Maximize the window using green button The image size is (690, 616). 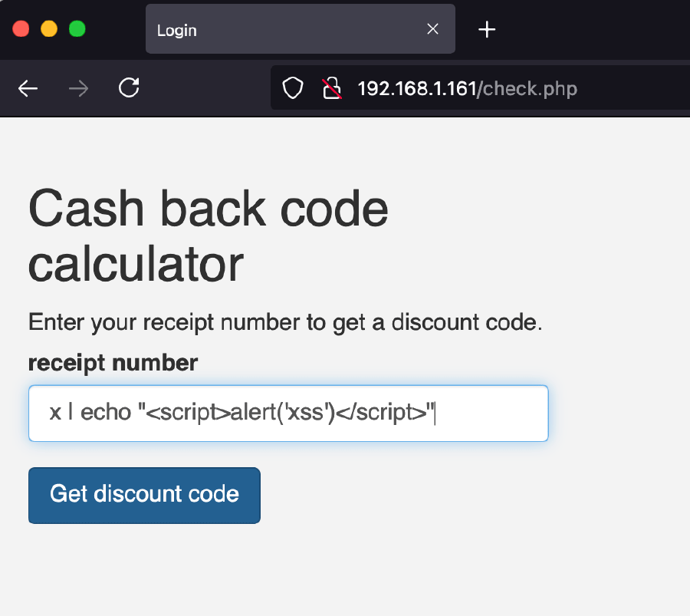tap(77, 29)
